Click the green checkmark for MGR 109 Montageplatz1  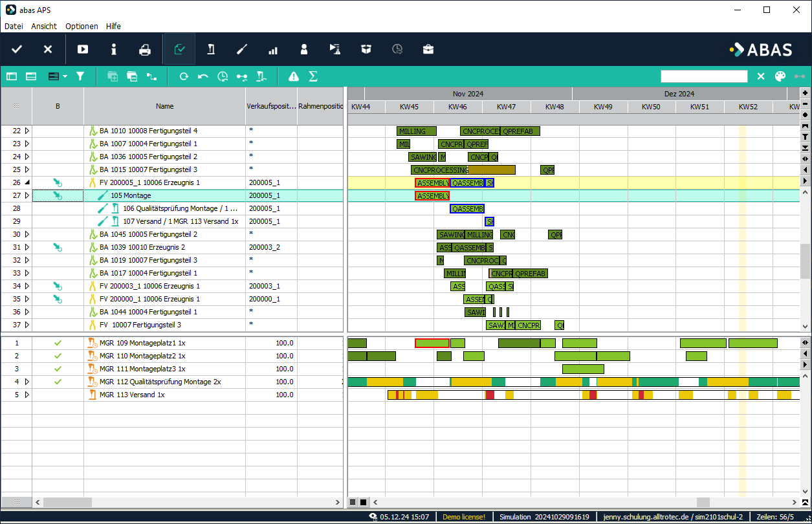tap(58, 343)
